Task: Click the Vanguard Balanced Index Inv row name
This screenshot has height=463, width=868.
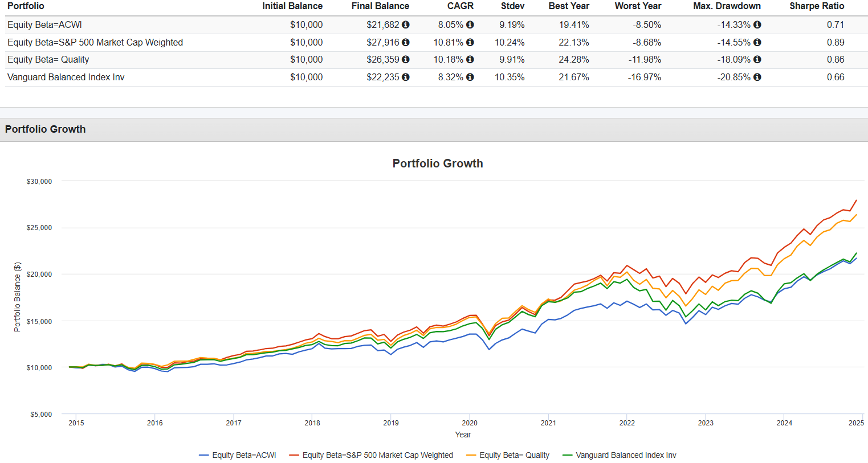Action: coord(66,77)
